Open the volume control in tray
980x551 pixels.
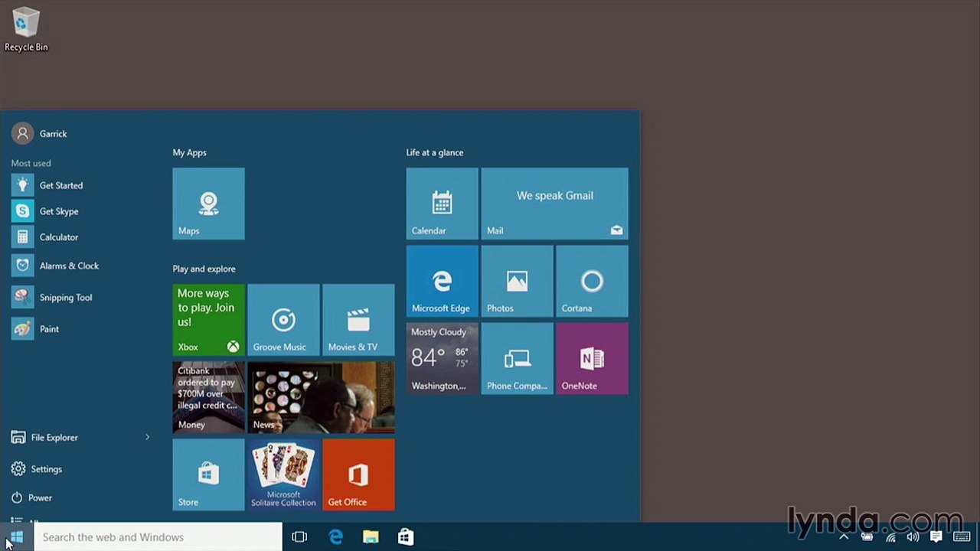tap(913, 537)
